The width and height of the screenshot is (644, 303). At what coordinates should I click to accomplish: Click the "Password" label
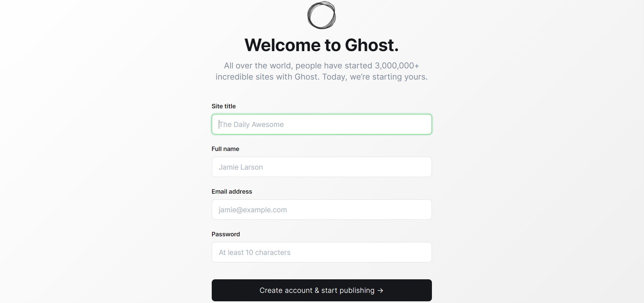coord(226,234)
